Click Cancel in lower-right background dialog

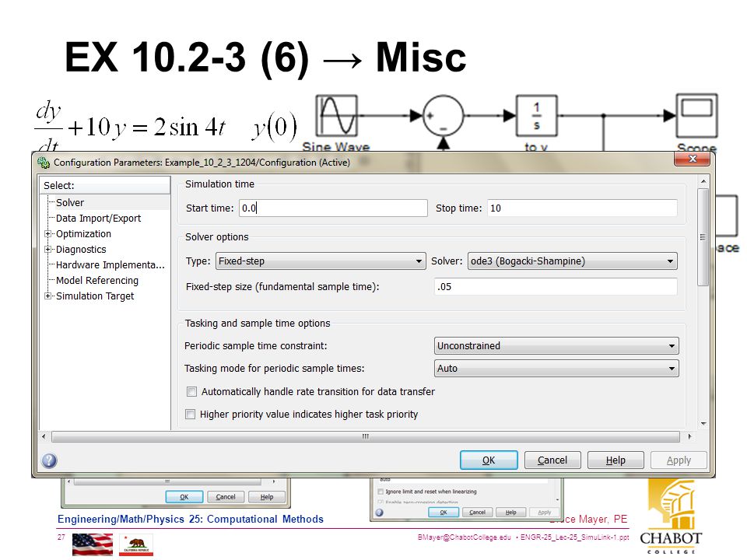coord(477,513)
